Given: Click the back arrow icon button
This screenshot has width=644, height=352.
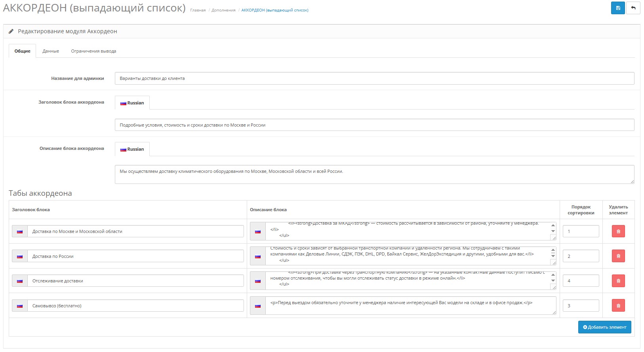Looking at the screenshot, I should pyautogui.click(x=633, y=8).
